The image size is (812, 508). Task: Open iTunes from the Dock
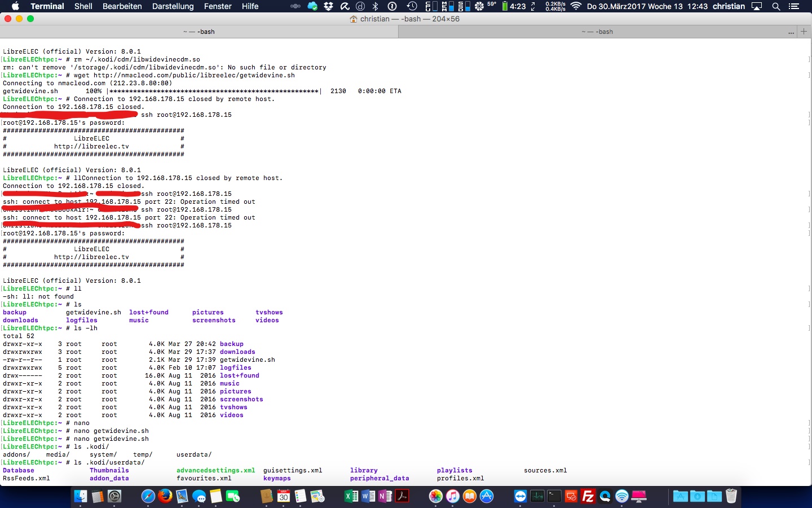click(x=452, y=496)
